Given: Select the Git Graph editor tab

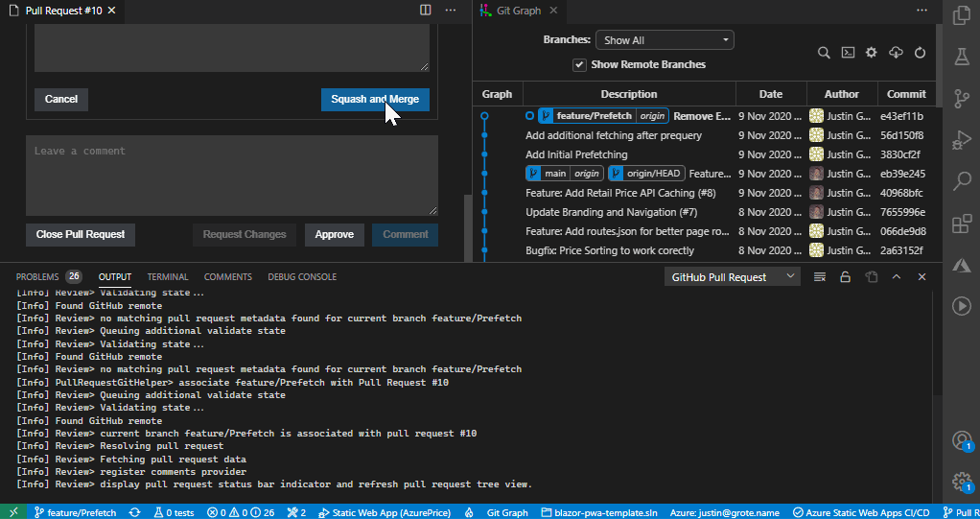Looking at the screenshot, I should (x=518, y=11).
